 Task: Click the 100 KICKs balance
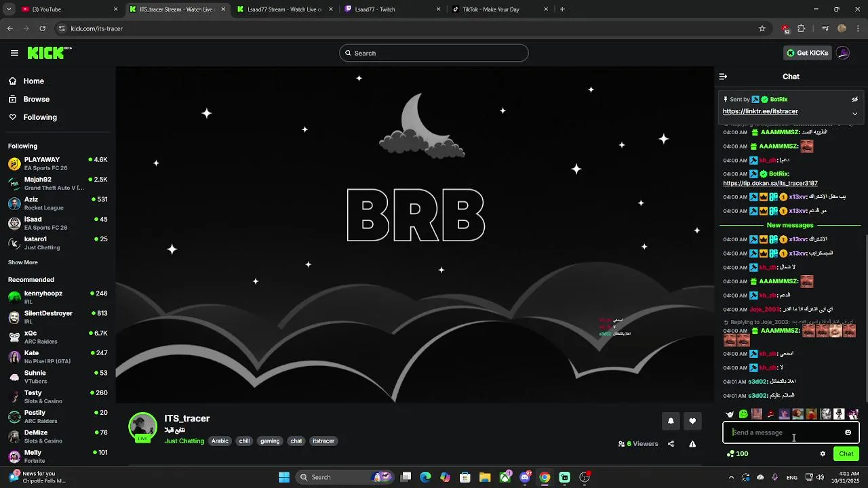point(737,454)
